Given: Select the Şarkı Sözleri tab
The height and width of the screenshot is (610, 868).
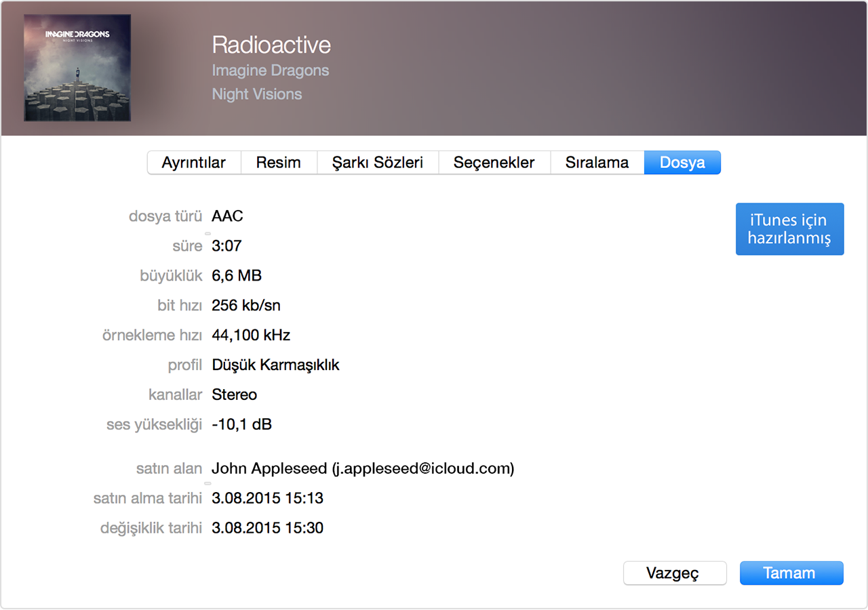Looking at the screenshot, I should tap(378, 163).
